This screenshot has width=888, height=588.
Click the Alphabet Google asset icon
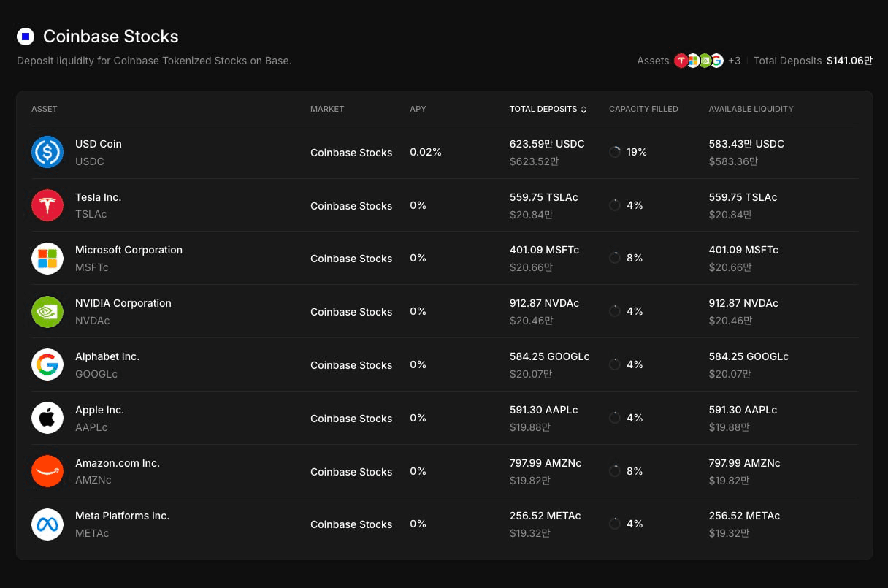pyautogui.click(x=47, y=364)
